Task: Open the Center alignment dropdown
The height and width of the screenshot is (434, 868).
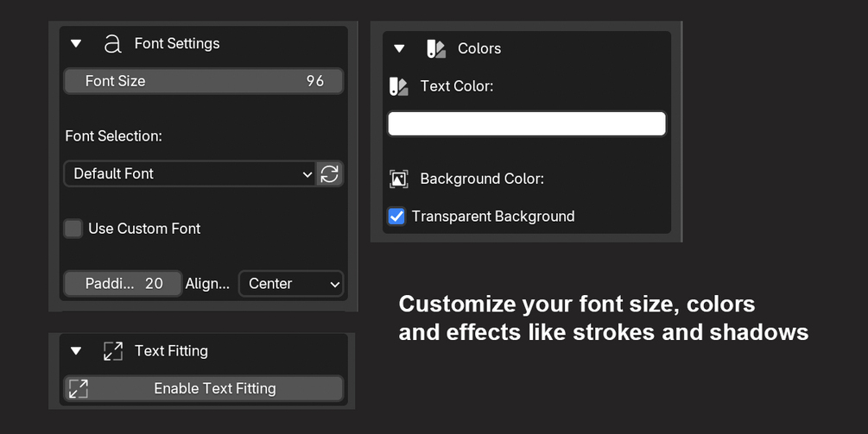Action: 290,284
